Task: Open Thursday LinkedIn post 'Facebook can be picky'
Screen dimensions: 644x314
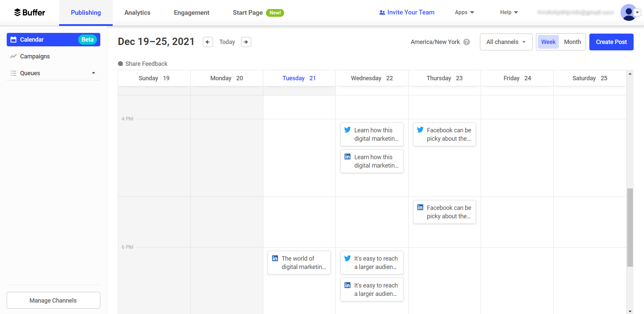Action: point(444,212)
